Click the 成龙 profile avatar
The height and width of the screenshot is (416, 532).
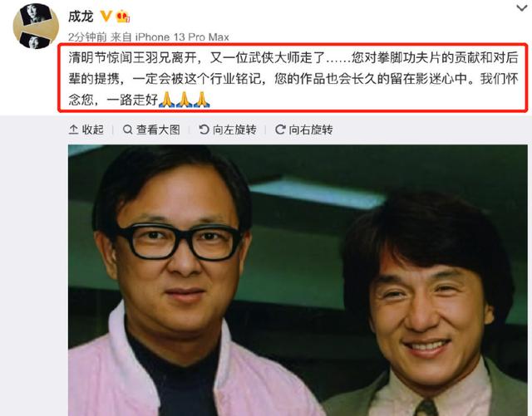click(36, 26)
